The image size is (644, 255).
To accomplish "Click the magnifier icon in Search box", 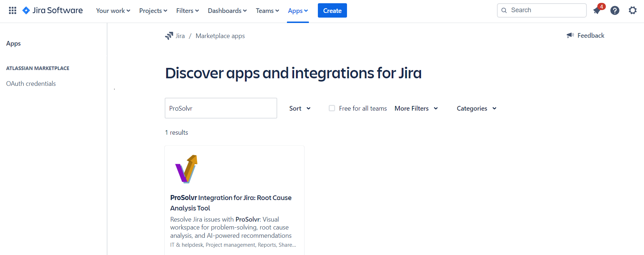I will pos(504,10).
